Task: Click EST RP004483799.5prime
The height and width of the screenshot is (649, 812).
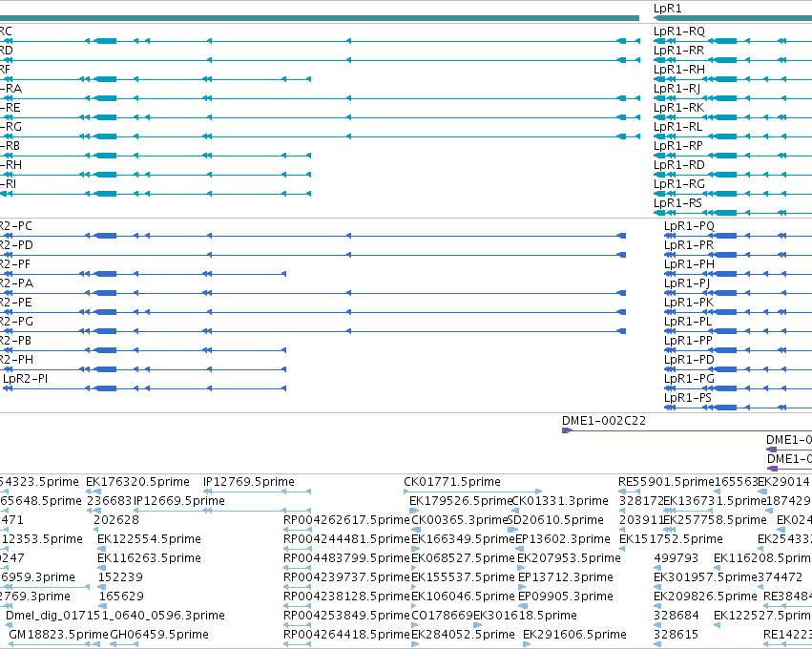Action: click(x=346, y=558)
